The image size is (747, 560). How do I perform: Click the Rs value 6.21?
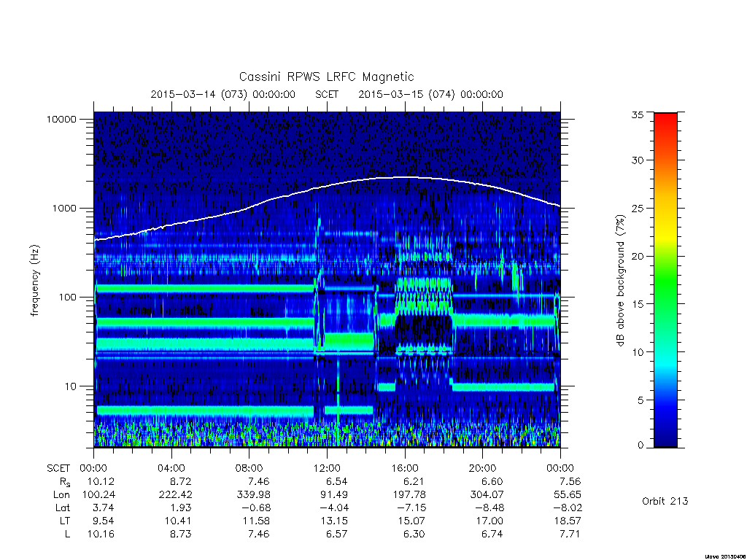pos(414,481)
